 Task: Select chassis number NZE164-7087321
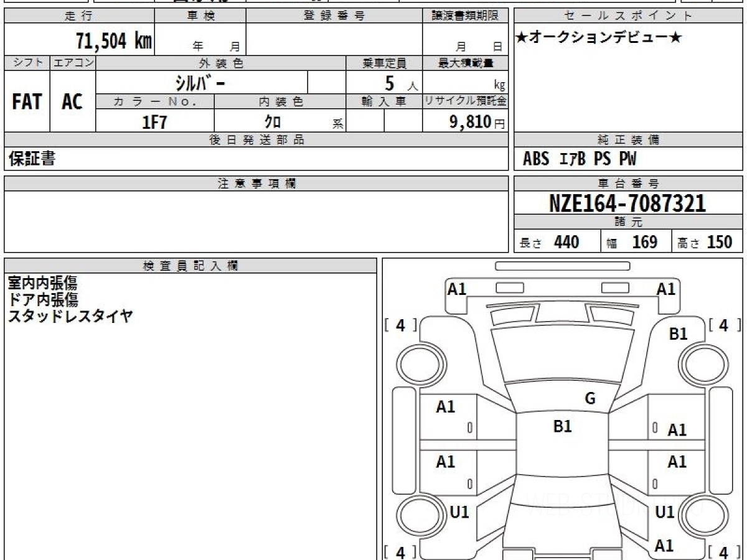(x=627, y=203)
